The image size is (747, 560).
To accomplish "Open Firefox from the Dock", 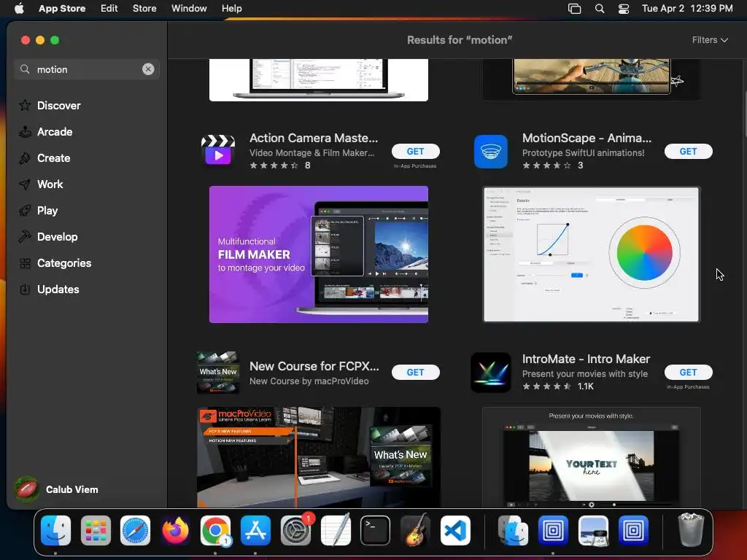I will 175,530.
